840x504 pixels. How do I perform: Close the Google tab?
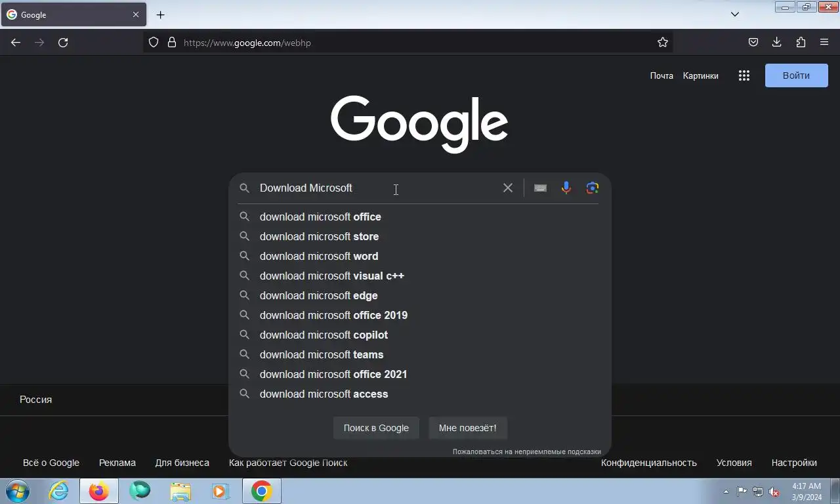tap(136, 14)
